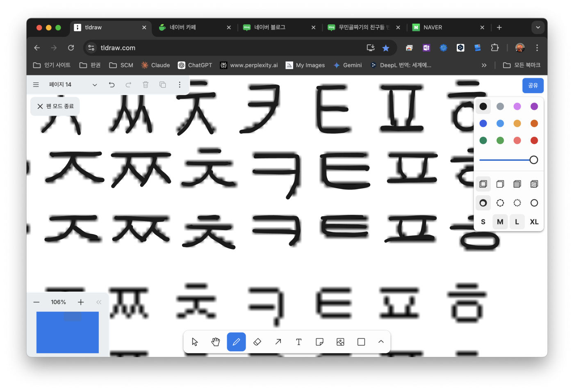Screen dimensions: 574x392
Task: Select the pattern fill style
Action: point(534,184)
